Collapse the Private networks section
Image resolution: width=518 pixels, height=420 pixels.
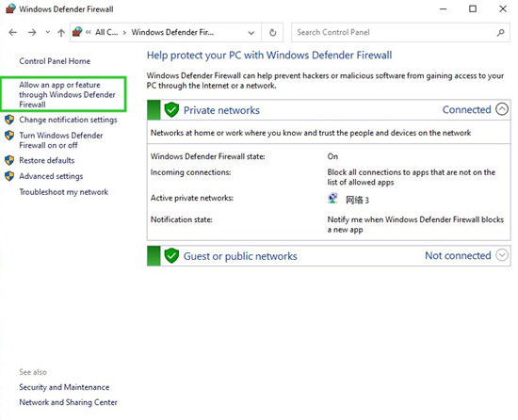[502, 109]
